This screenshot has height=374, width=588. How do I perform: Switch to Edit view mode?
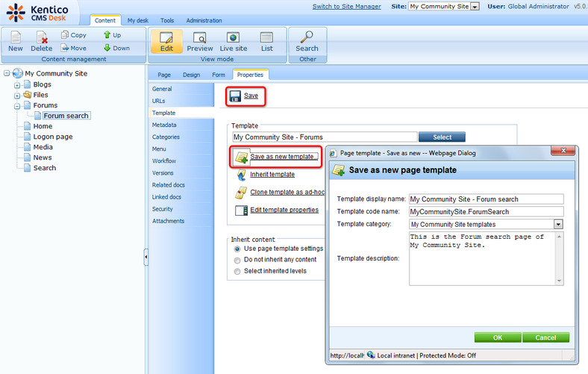(x=166, y=41)
